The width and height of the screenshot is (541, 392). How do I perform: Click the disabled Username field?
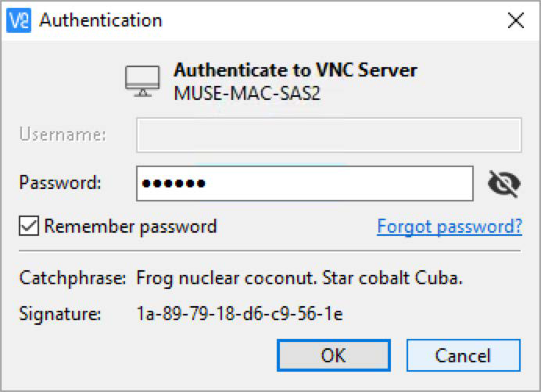click(329, 135)
